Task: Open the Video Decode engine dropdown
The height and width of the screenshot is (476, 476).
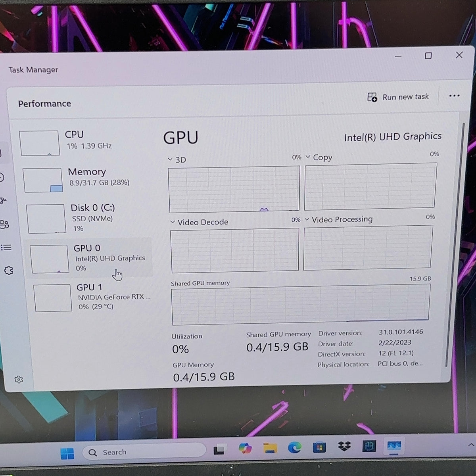Action: [x=173, y=222]
